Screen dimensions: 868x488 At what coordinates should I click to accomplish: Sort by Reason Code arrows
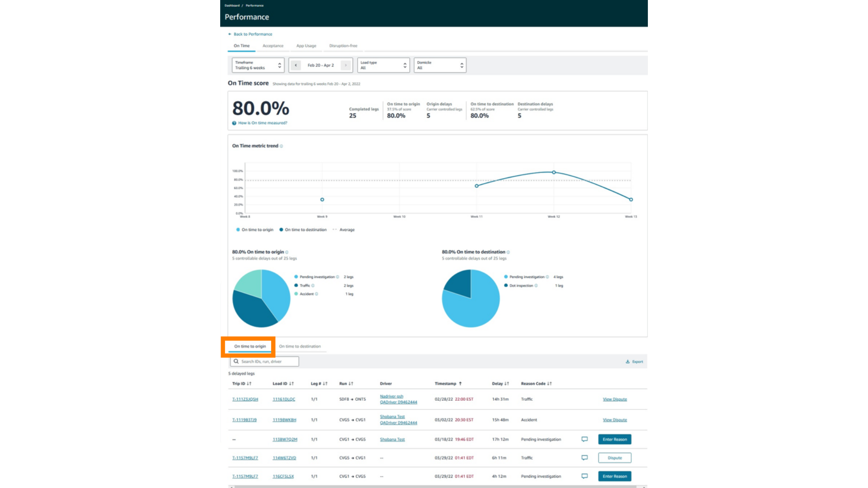tap(549, 384)
